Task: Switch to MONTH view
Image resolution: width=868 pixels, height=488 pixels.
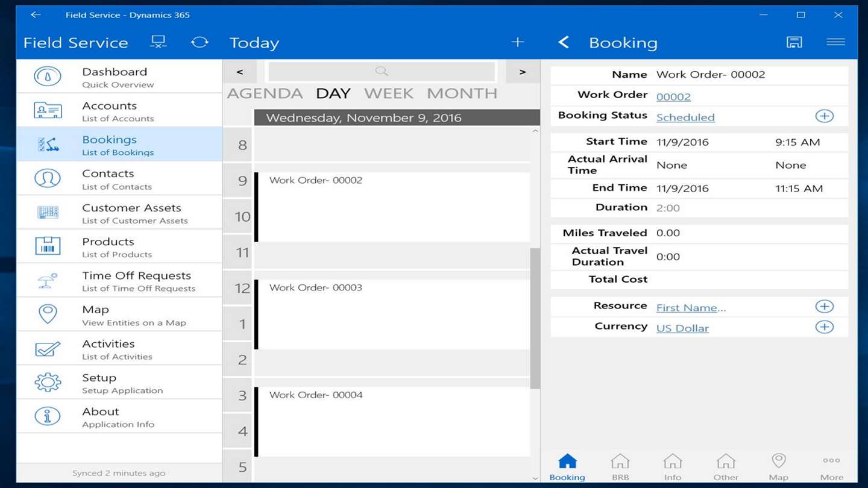Action: (462, 93)
